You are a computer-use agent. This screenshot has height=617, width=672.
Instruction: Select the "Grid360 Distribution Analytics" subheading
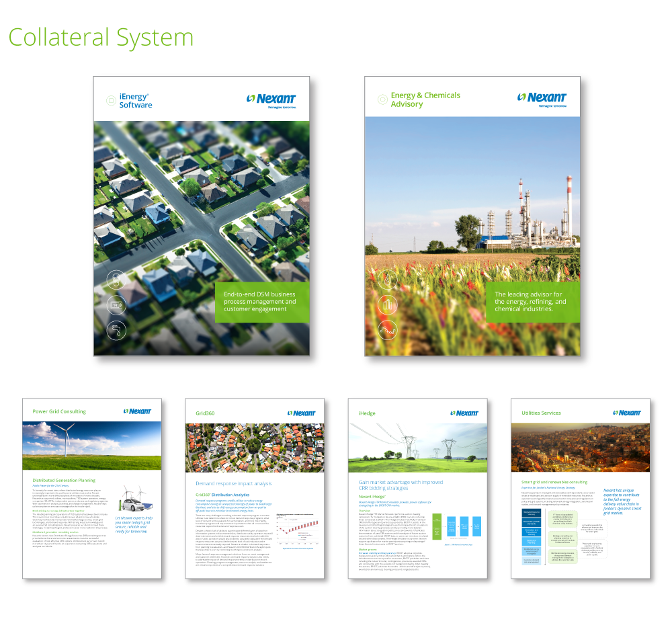coord(222,495)
